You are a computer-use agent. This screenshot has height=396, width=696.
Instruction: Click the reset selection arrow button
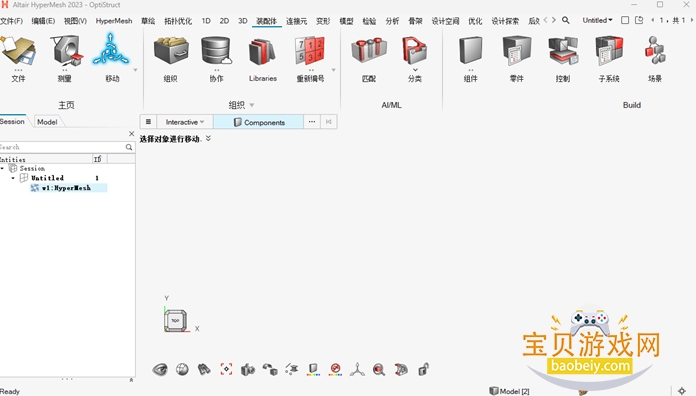click(328, 122)
